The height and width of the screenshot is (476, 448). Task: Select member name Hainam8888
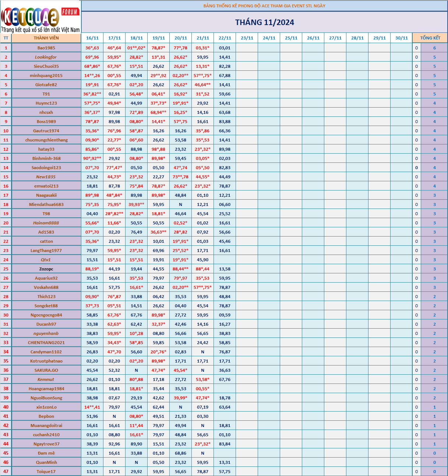pos(46,223)
